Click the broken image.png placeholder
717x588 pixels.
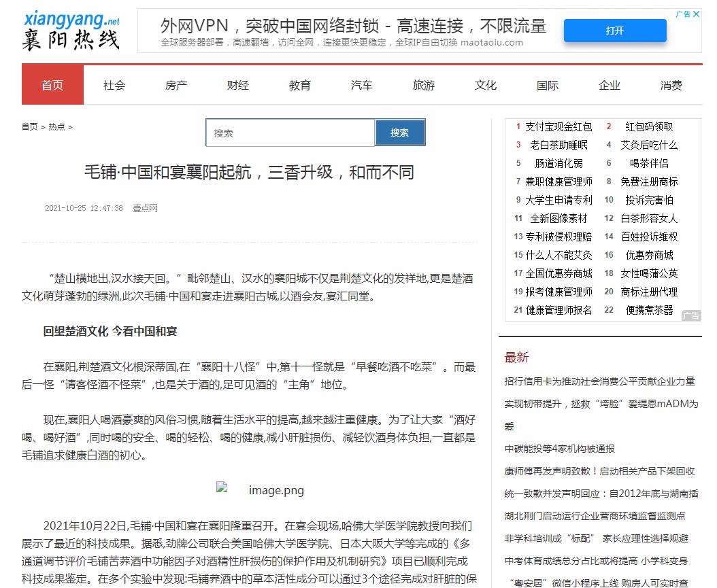point(260,489)
